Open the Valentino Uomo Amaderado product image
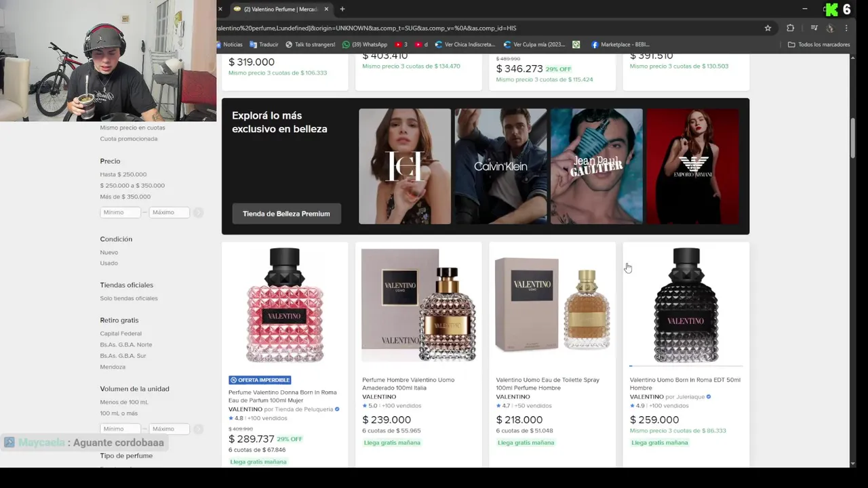Image resolution: width=868 pixels, height=488 pixels. [x=418, y=305]
